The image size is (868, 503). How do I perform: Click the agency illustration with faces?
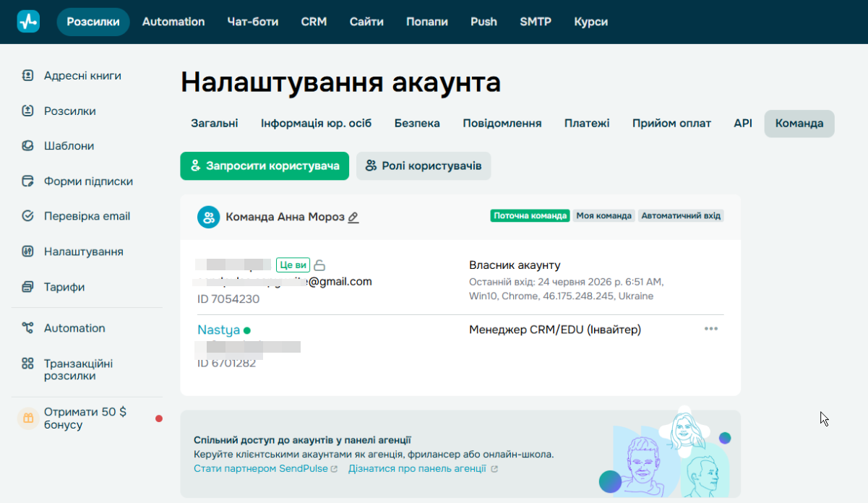click(x=666, y=452)
